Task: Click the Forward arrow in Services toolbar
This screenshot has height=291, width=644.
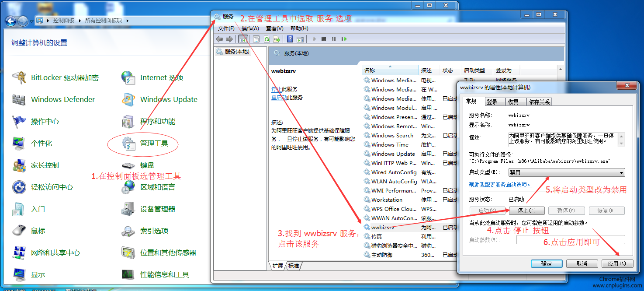Action: [x=229, y=39]
